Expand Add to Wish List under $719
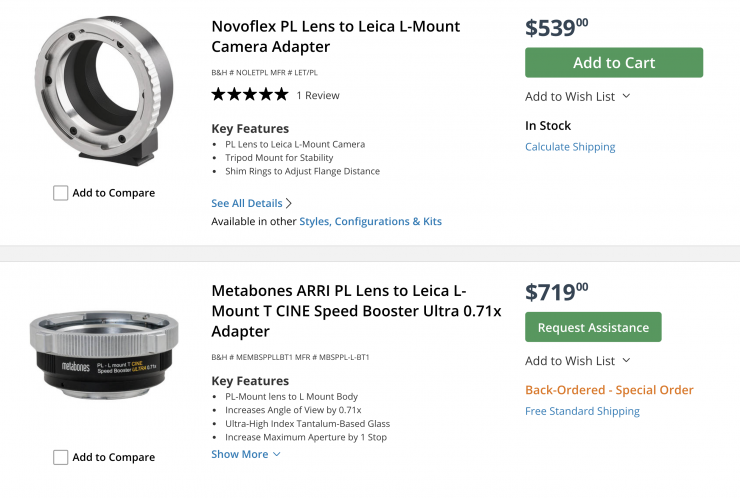 click(x=578, y=360)
